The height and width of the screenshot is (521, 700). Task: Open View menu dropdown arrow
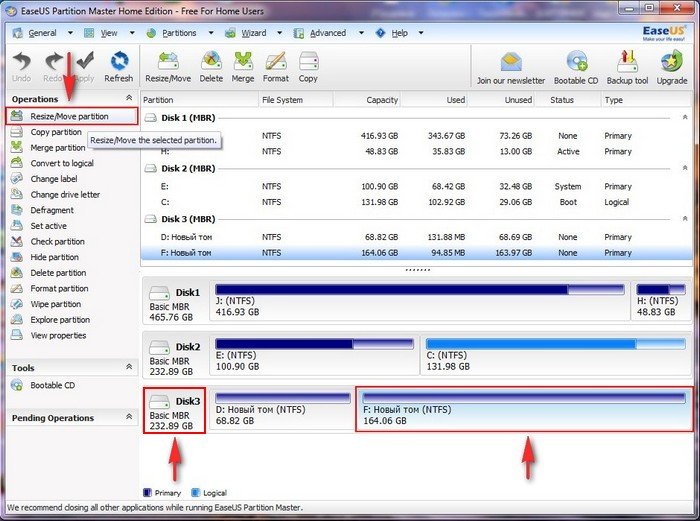coord(132,33)
